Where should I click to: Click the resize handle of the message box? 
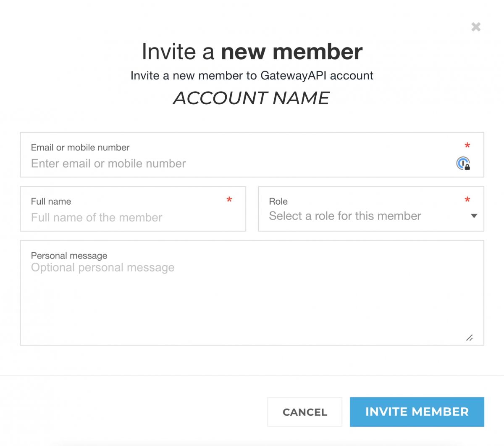point(470,338)
